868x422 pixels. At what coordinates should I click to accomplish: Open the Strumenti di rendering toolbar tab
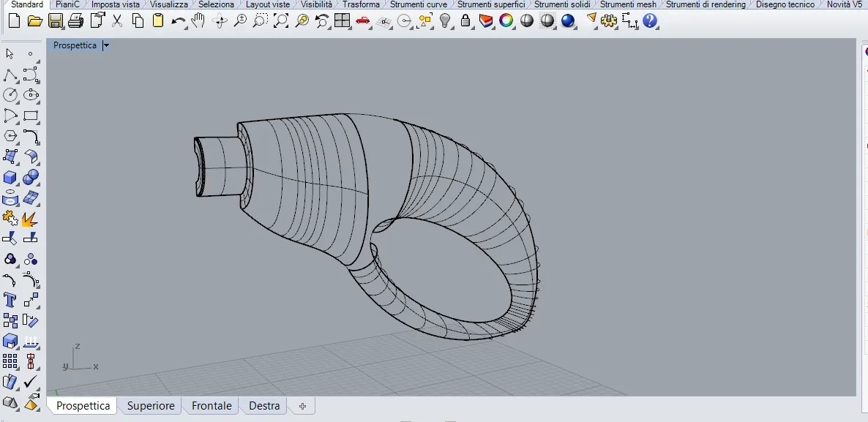[706, 4]
